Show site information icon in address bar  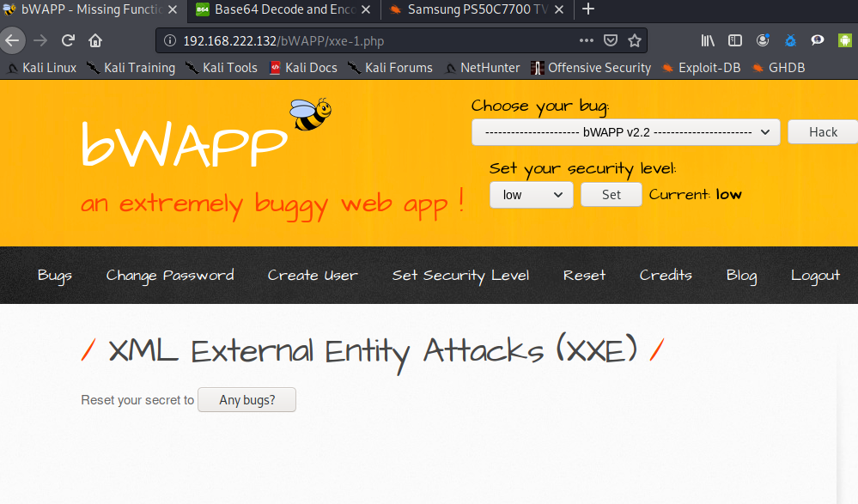[170, 40]
